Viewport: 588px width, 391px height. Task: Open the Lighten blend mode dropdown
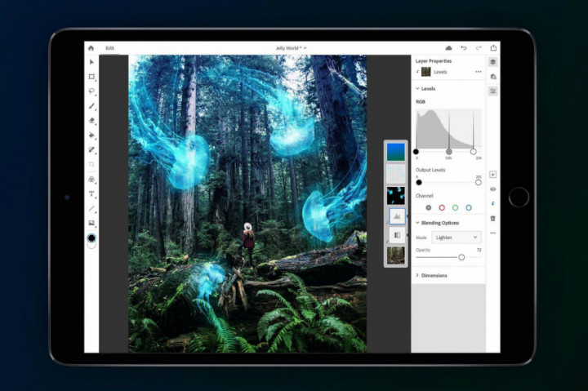tap(456, 238)
